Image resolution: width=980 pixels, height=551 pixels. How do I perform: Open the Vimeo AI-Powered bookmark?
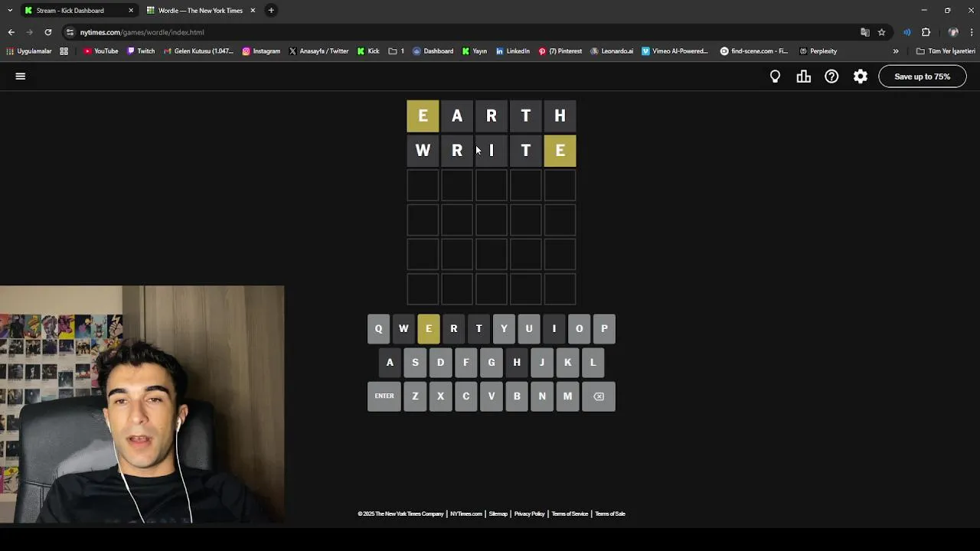coord(675,51)
